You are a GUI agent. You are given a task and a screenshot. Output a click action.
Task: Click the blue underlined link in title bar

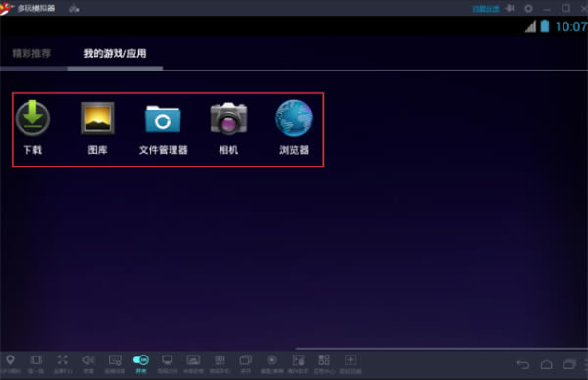point(486,8)
